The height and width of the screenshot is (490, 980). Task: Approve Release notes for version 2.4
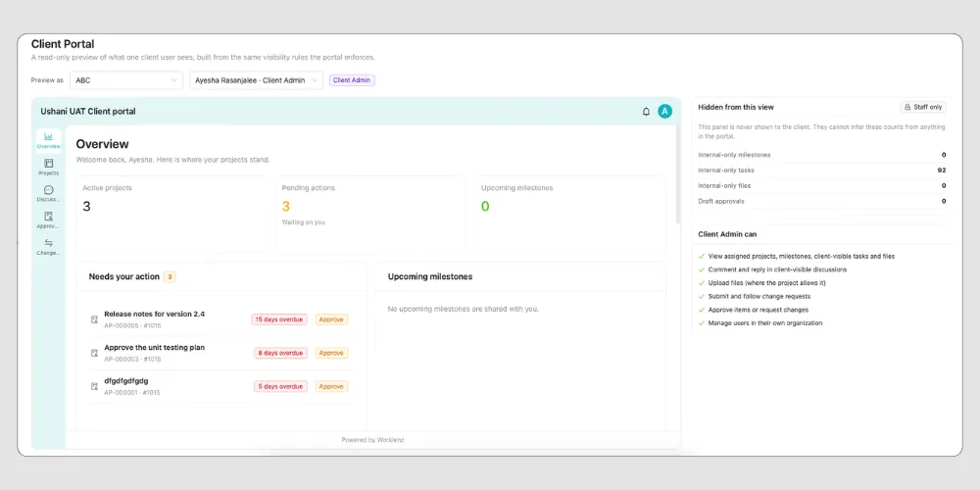click(x=331, y=319)
